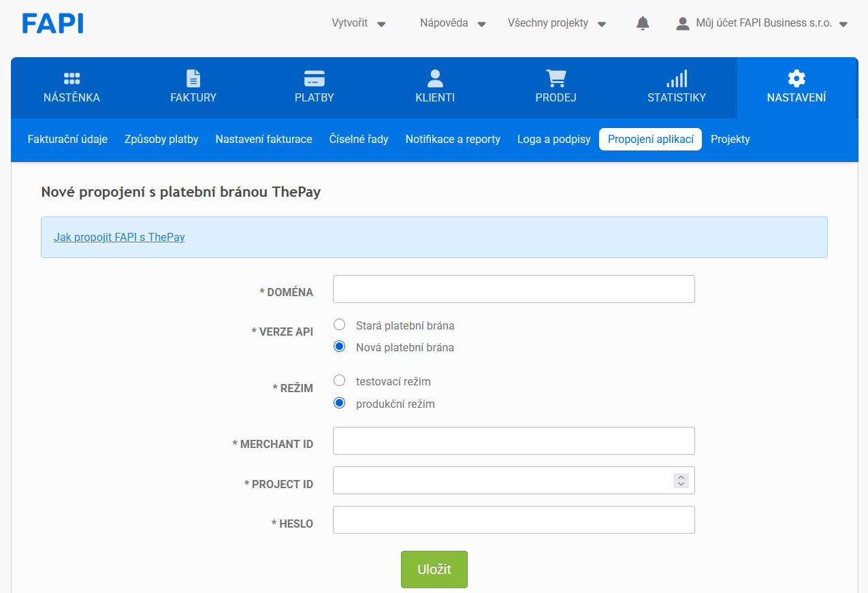
Task: Expand the Vytvořit dropdown
Action: pos(359,23)
